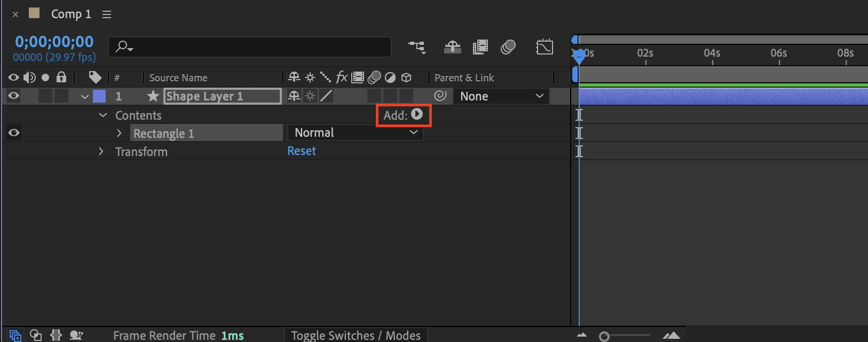868x342 pixels.
Task: Close the Comp 1 tab with the x
Action: click(15, 14)
